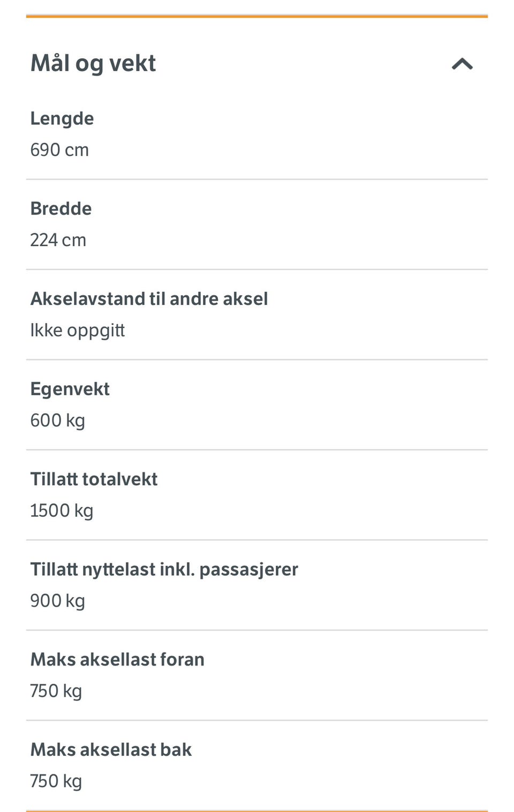514x812 pixels.
Task: Click the 900 kg payload value
Action: point(57,601)
